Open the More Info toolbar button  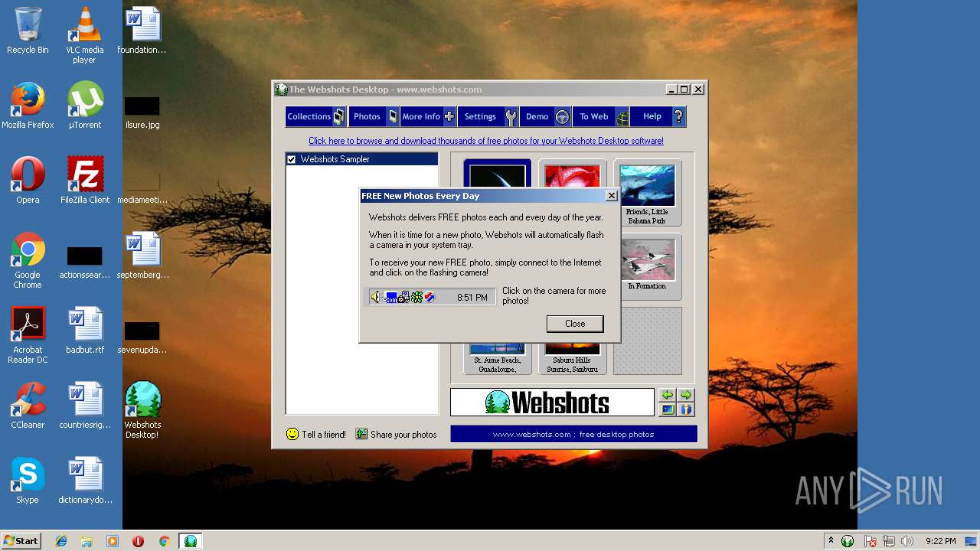pyautogui.click(x=428, y=116)
